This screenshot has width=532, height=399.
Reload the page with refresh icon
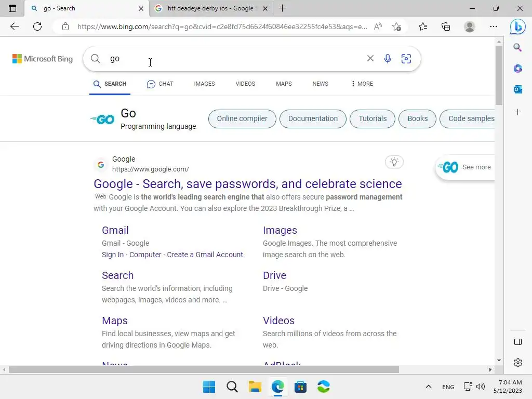[x=37, y=26]
